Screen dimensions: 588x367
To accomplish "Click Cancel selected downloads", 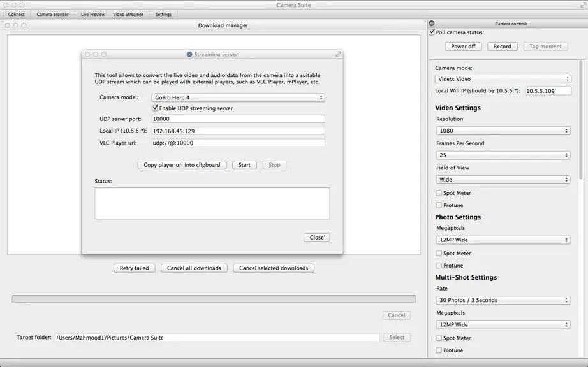I will [274, 268].
